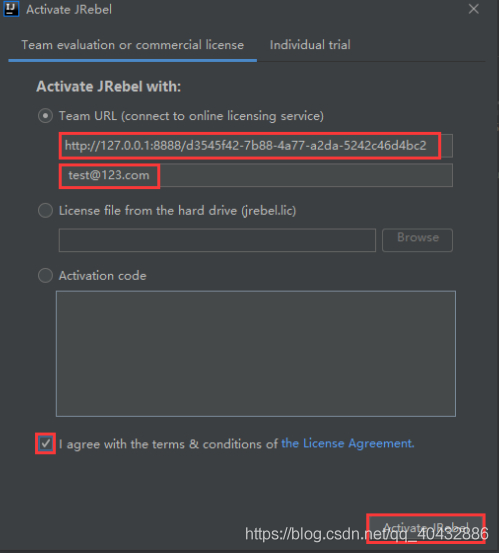Click the 'Activation code' label text
This screenshot has width=499, height=553.
point(103,276)
